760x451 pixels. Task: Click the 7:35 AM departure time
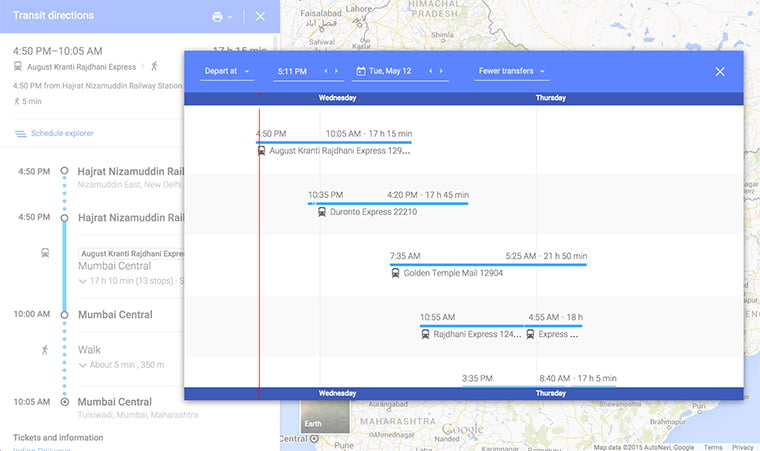point(405,256)
